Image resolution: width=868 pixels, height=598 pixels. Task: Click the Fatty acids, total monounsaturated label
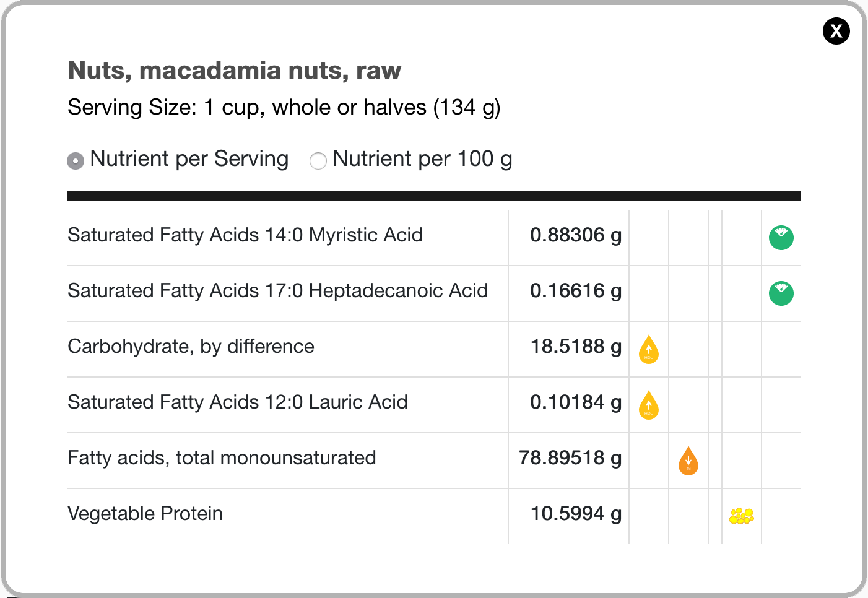click(x=222, y=458)
